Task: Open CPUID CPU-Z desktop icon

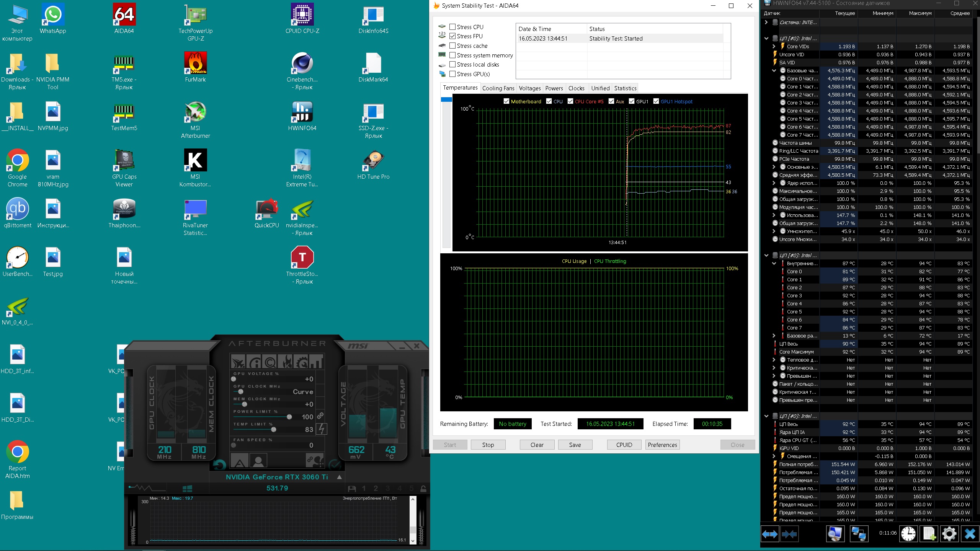Action: tap(302, 18)
